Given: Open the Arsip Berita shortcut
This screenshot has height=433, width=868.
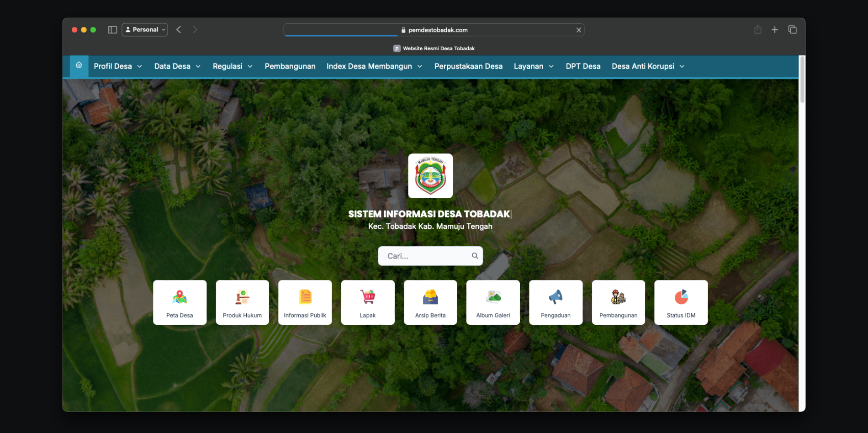Looking at the screenshot, I should pos(430,302).
